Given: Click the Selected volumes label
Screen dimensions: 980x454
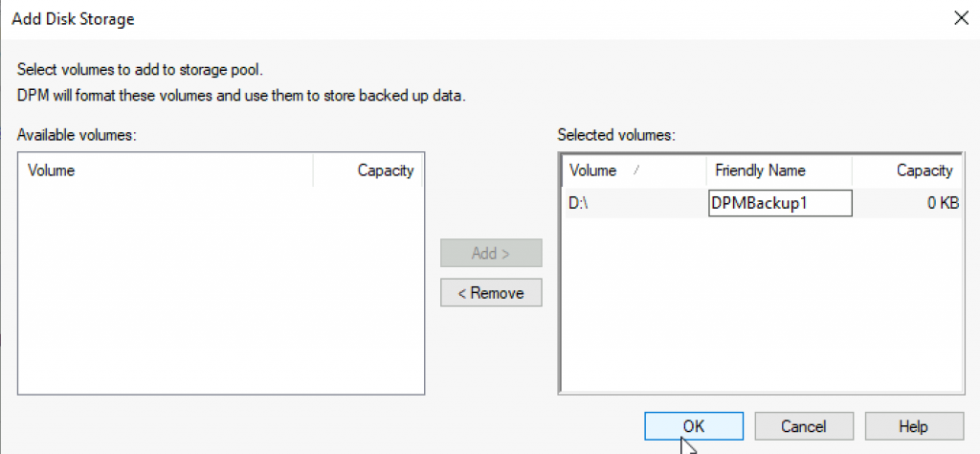Looking at the screenshot, I should click(x=616, y=134).
